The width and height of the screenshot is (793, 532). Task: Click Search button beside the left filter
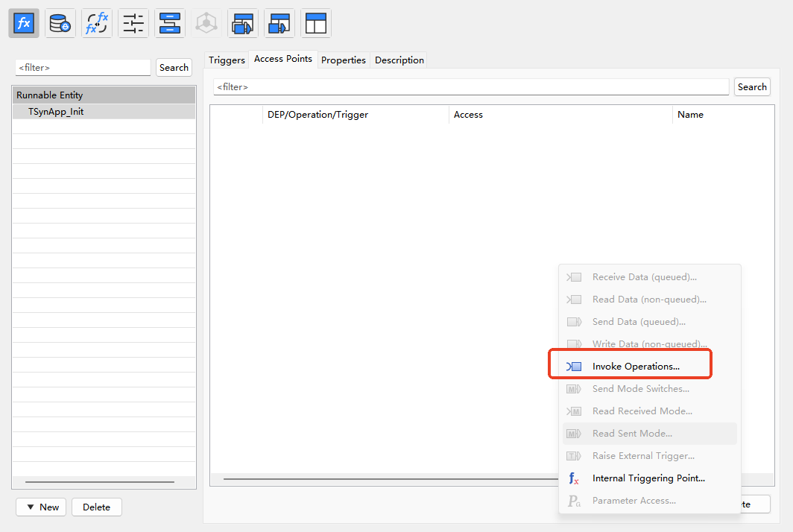(174, 68)
